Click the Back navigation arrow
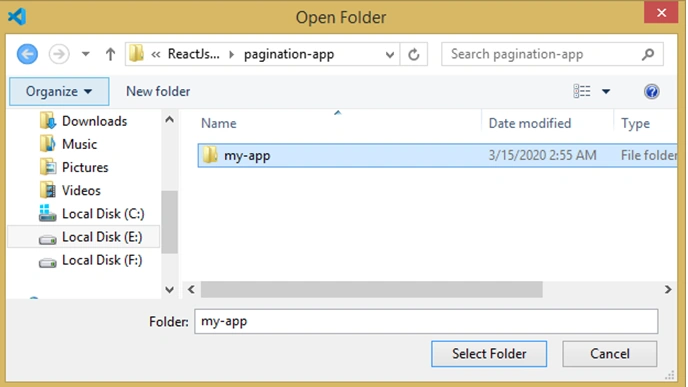The image size is (688, 387). 27,54
